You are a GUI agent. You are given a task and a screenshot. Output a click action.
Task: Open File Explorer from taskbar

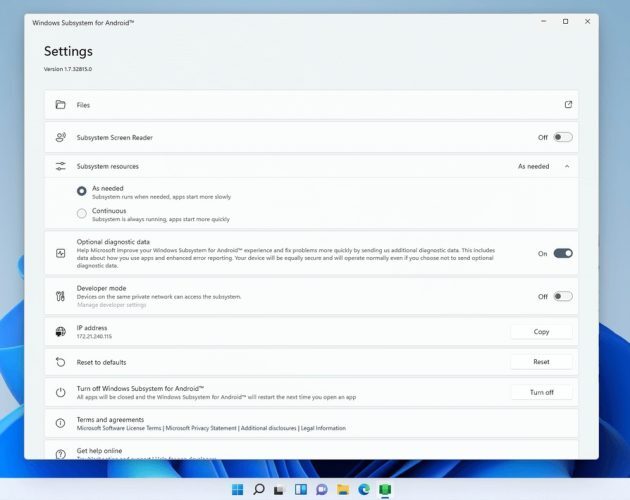pyautogui.click(x=343, y=490)
